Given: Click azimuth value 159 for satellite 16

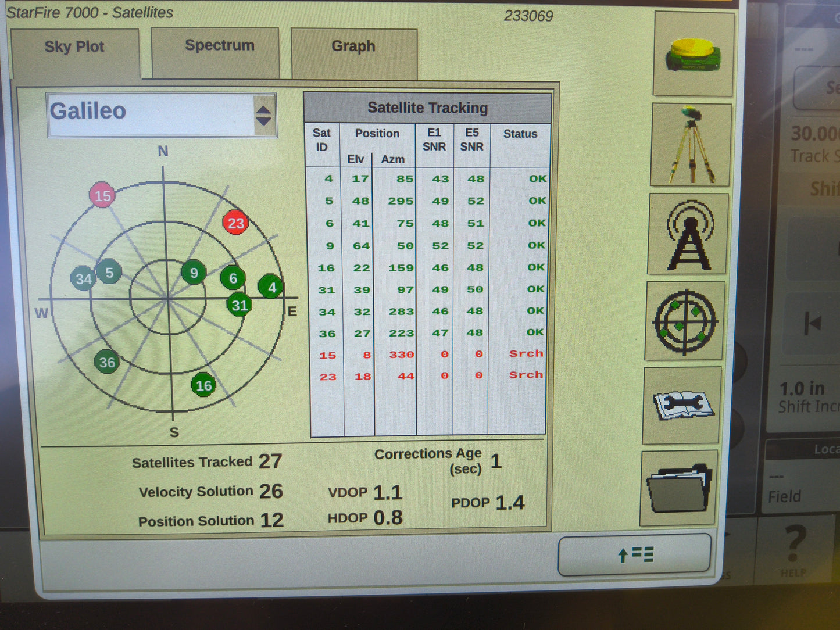Looking at the screenshot, I should (401, 268).
